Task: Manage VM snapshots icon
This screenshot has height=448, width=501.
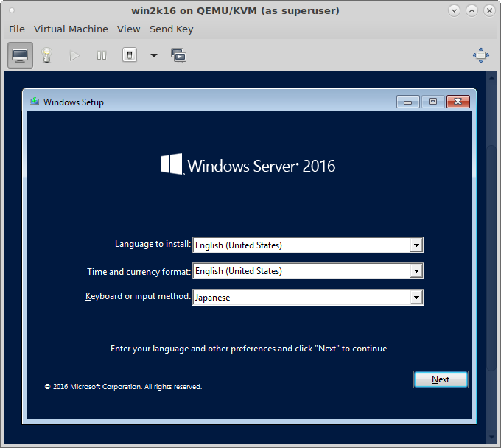Action: click(x=178, y=55)
